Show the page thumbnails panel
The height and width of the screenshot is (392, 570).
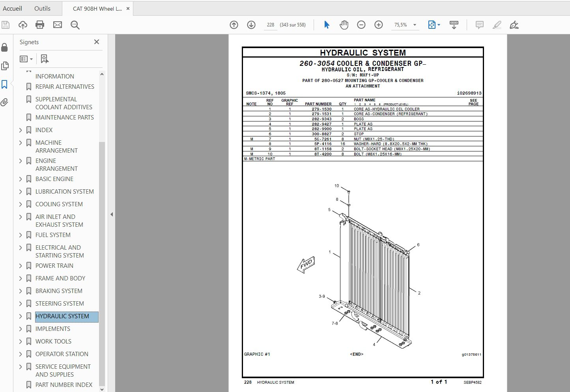point(5,66)
